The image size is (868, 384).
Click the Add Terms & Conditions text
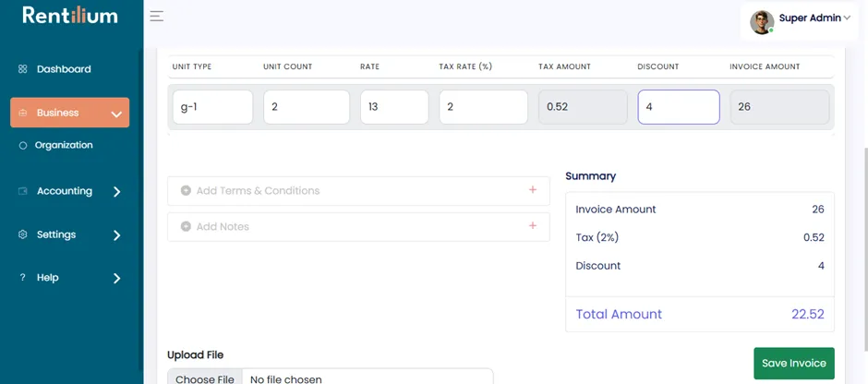[258, 191]
